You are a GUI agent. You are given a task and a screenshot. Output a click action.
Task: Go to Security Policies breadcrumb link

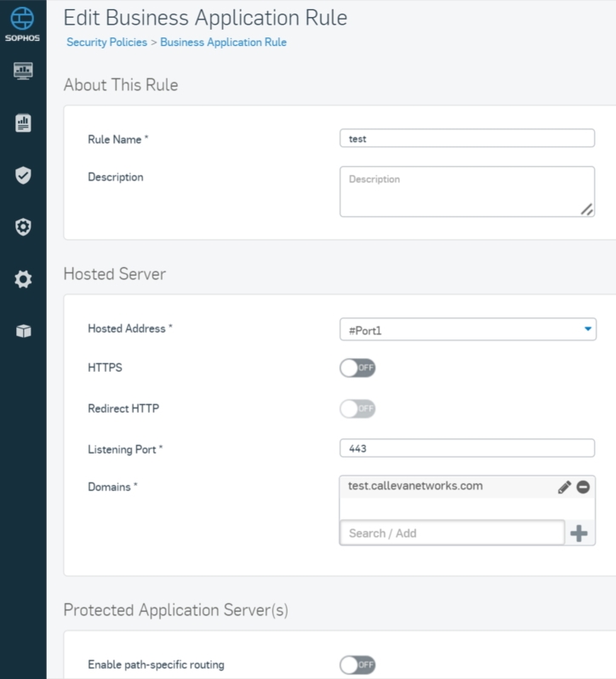[x=106, y=42]
